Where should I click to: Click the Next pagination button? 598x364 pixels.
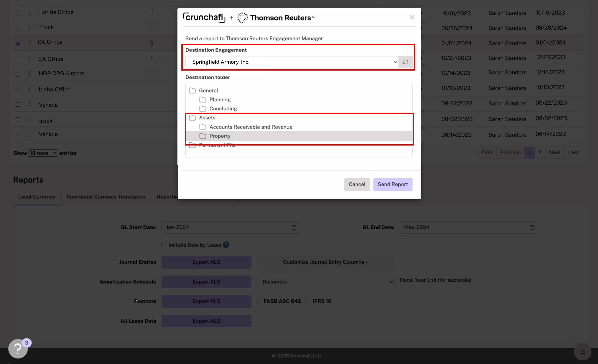(x=555, y=152)
